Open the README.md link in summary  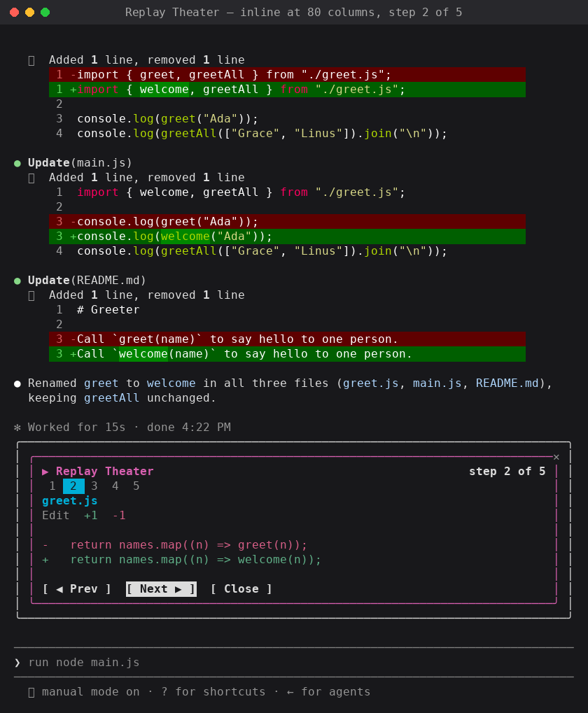[507, 383]
